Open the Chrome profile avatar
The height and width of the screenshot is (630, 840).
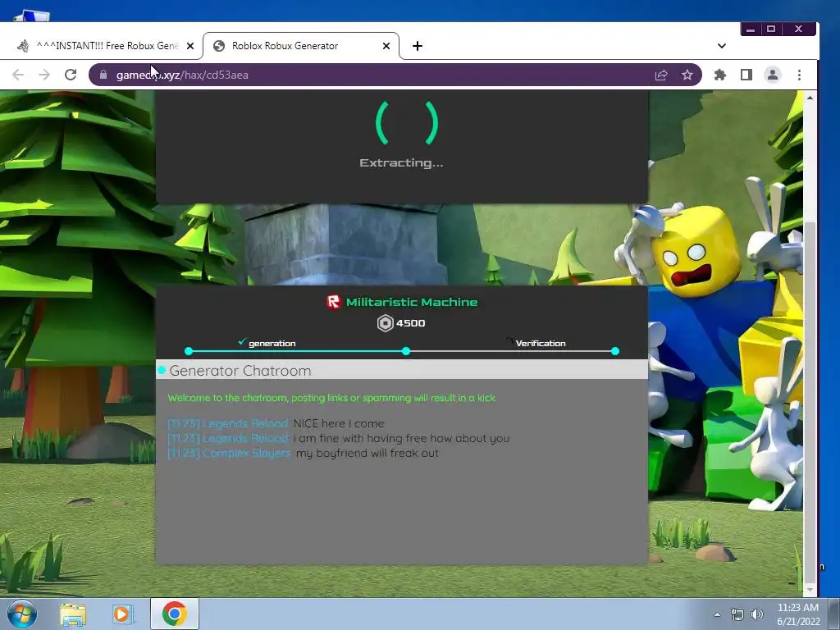point(773,75)
